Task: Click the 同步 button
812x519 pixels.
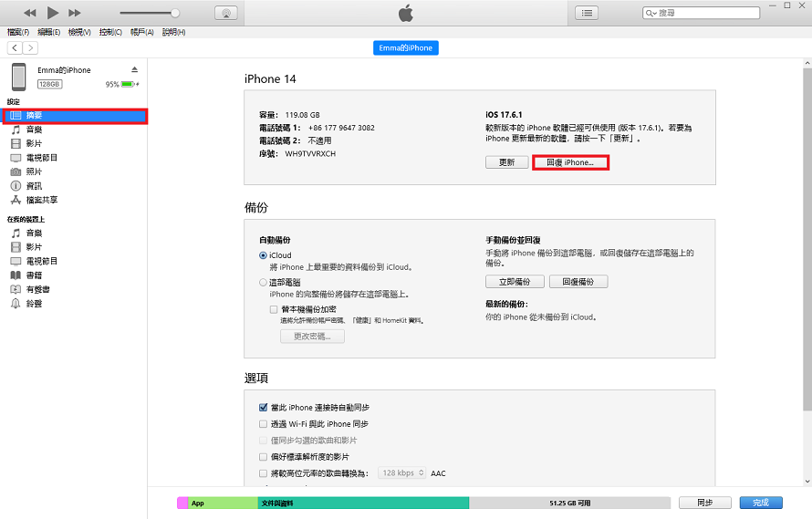Action: (705, 503)
